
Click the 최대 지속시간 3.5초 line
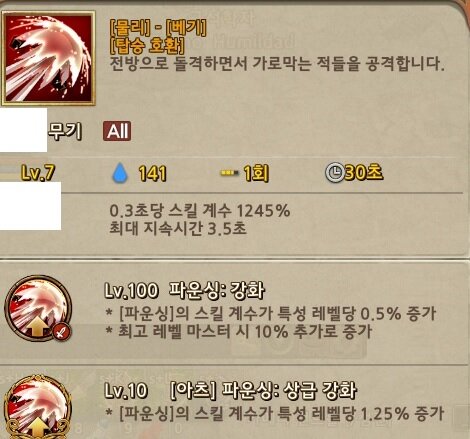178,229
